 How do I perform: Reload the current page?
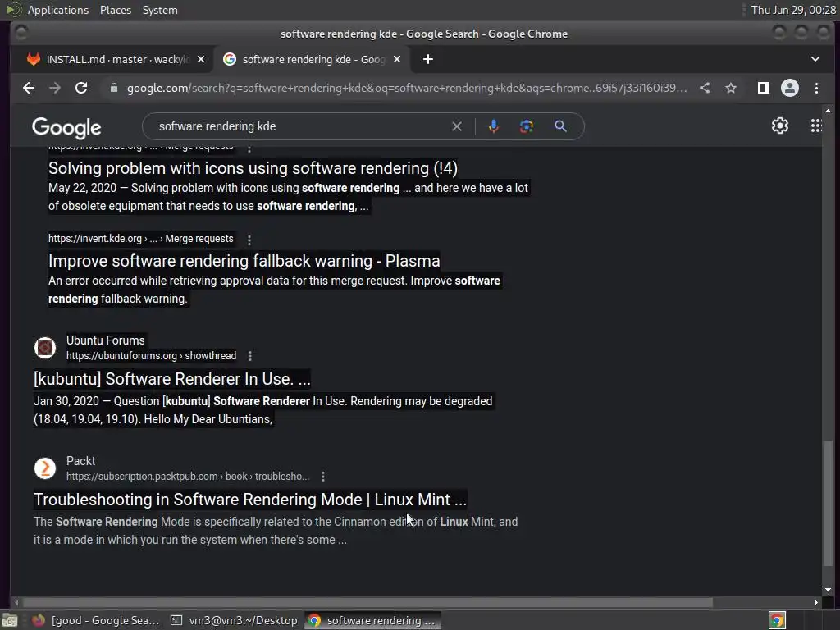81,88
